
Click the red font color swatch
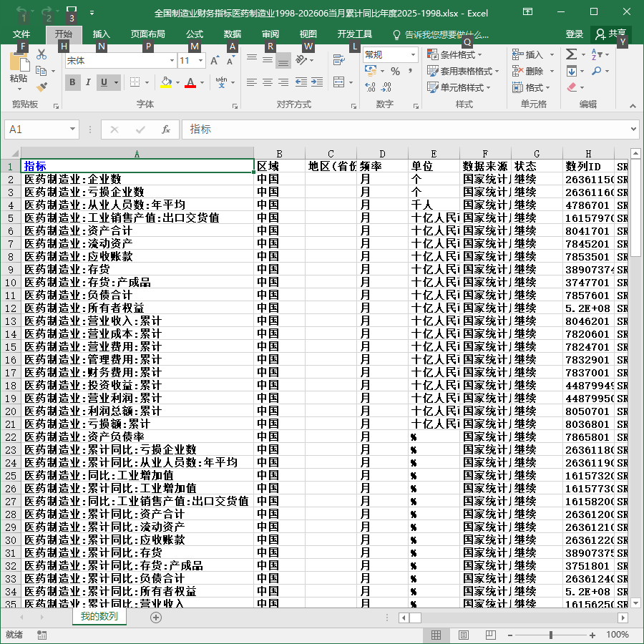point(190,82)
